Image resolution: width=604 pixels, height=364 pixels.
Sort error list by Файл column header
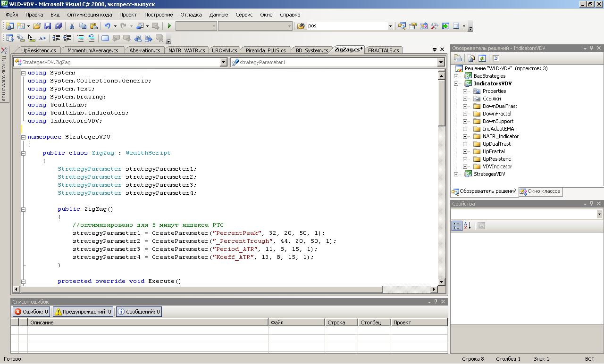[296, 323]
